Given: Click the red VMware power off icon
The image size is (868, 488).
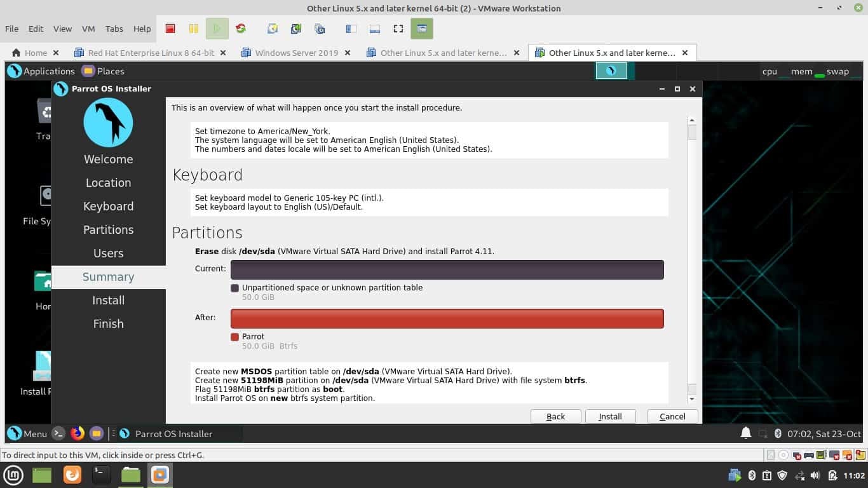Looking at the screenshot, I should point(170,29).
